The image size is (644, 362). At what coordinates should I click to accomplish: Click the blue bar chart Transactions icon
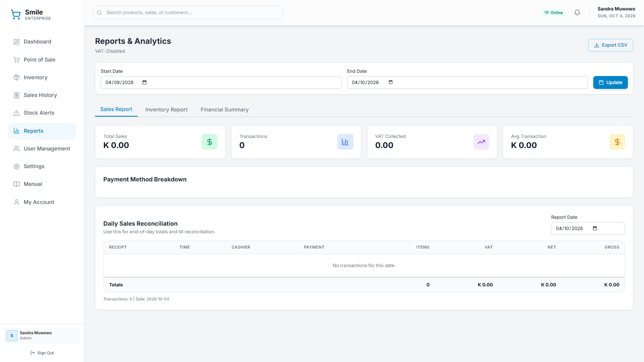coord(345,142)
